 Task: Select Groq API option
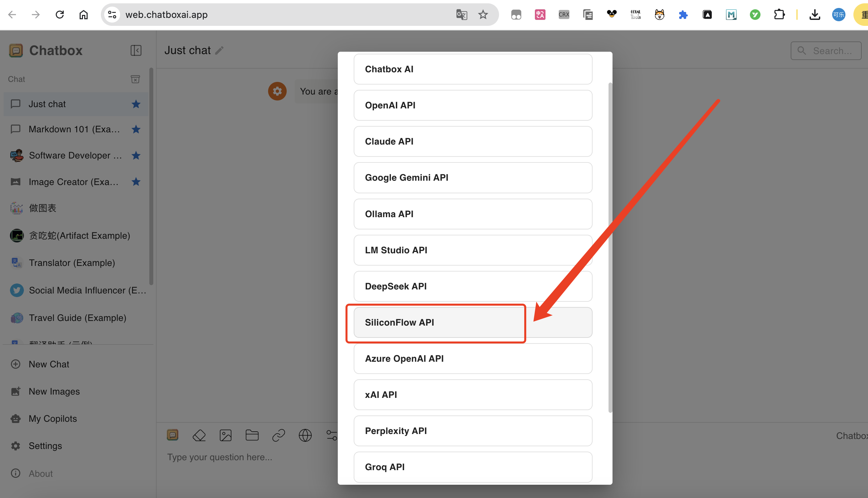pos(473,467)
